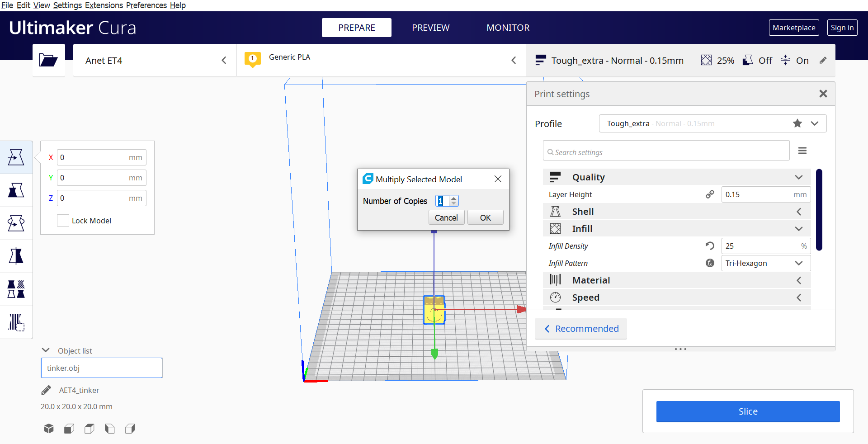This screenshot has width=868, height=444.
Task: Switch to left view cube icon
Action: 110,429
